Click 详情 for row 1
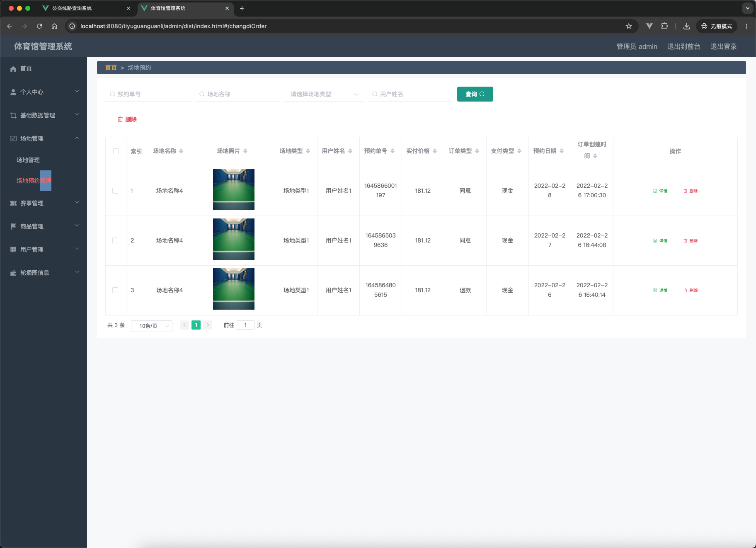Viewport: 756px width, 548px height. [x=660, y=191]
